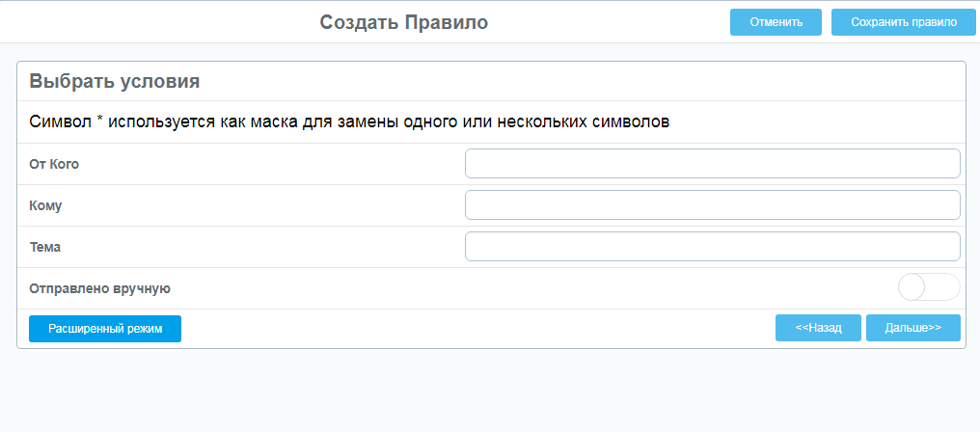Click the mask symbol hint text

pos(349,122)
